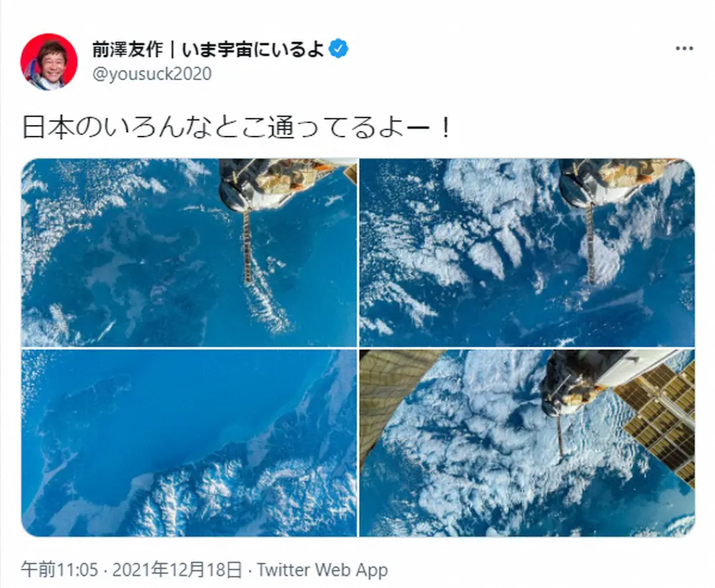Open the three-dot more options menu
715x588 pixels.
click(684, 49)
